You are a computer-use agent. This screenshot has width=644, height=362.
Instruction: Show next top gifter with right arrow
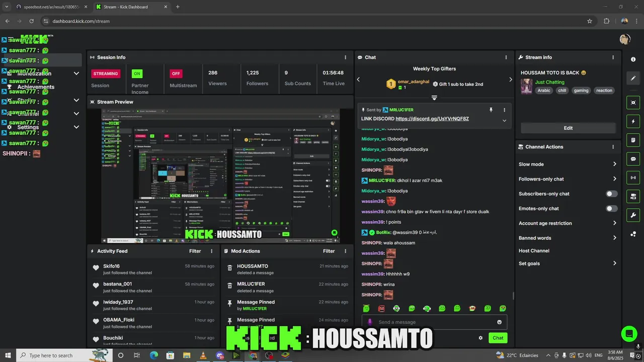510,79
